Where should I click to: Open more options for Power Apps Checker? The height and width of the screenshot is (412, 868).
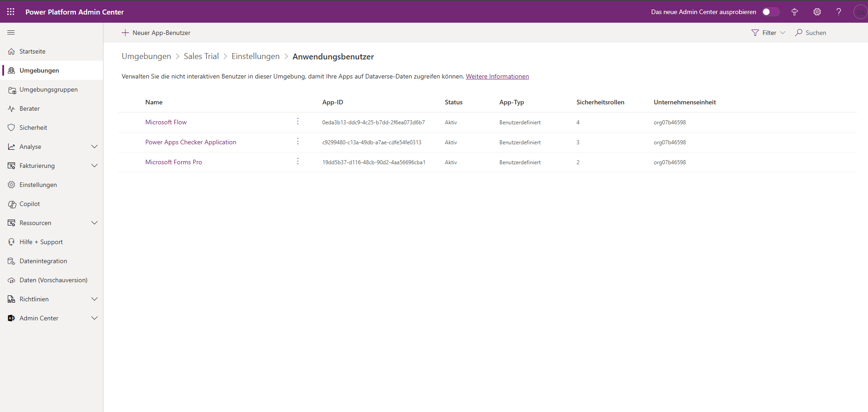pos(298,142)
